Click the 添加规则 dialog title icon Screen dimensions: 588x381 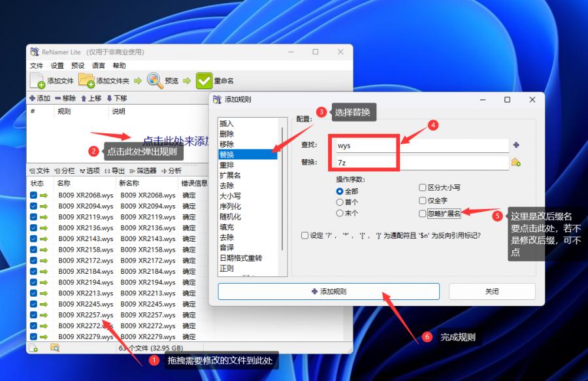click(x=217, y=99)
